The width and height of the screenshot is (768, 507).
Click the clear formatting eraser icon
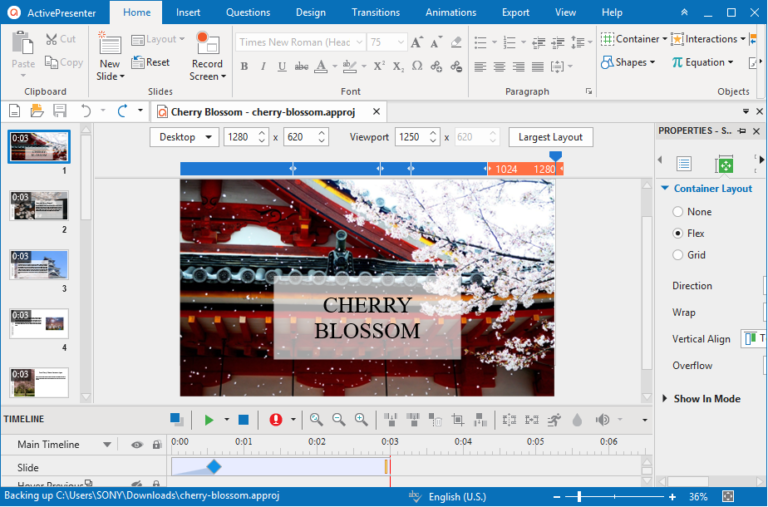point(456,42)
